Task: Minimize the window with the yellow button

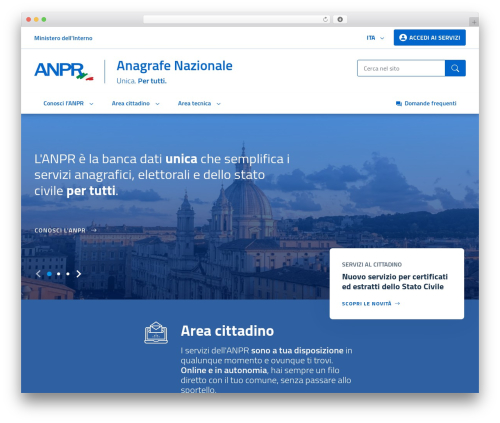Action: tap(36, 19)
